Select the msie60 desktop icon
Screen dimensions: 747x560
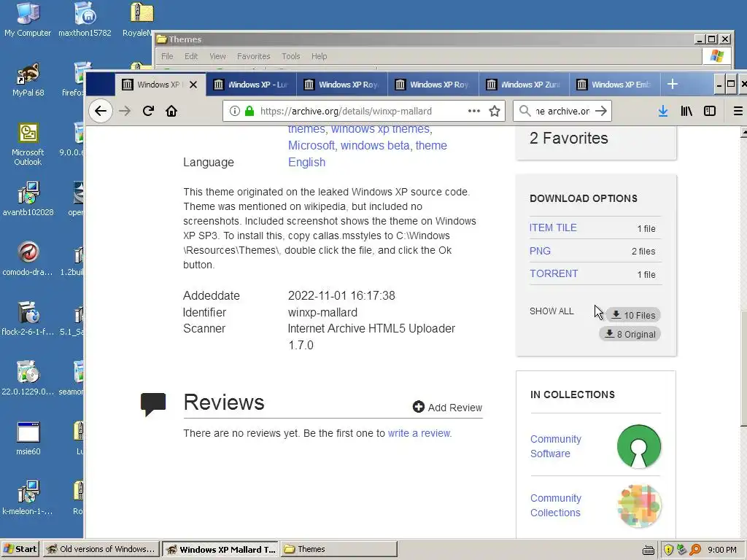[28, 438]
